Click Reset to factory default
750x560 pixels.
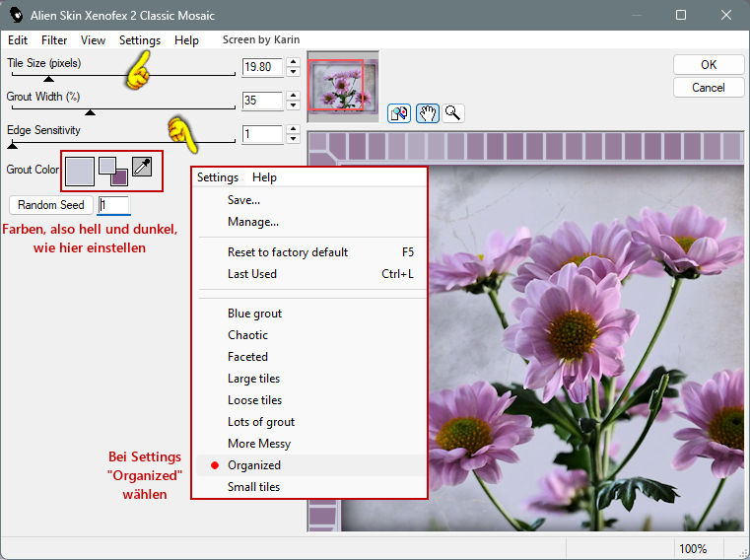coord(287,252)
